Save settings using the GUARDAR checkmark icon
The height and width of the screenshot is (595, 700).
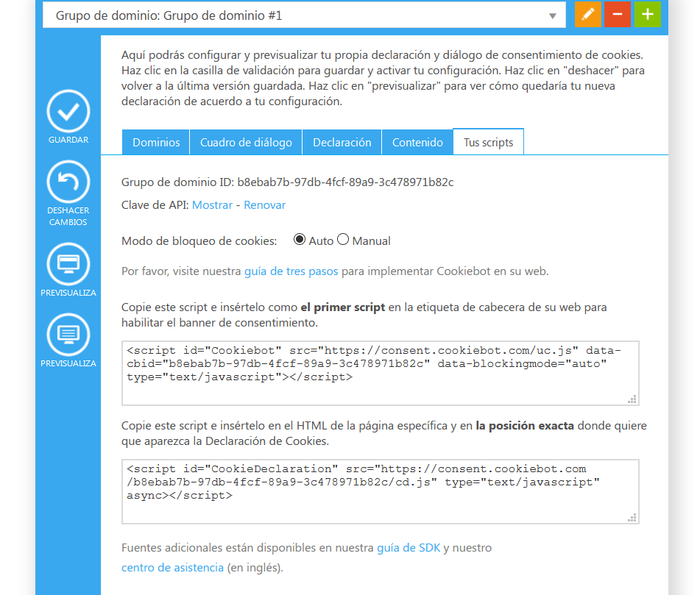[68, 112]
